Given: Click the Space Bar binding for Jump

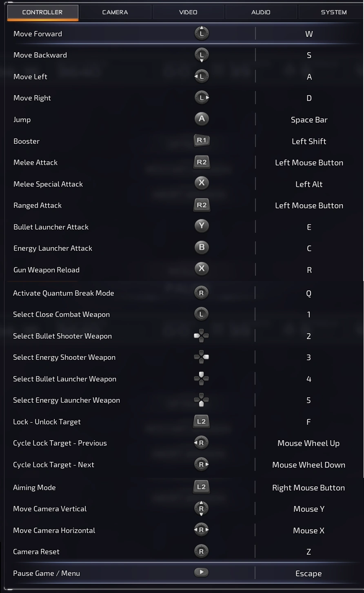Looking at the screenshot, I should (309, 120).
